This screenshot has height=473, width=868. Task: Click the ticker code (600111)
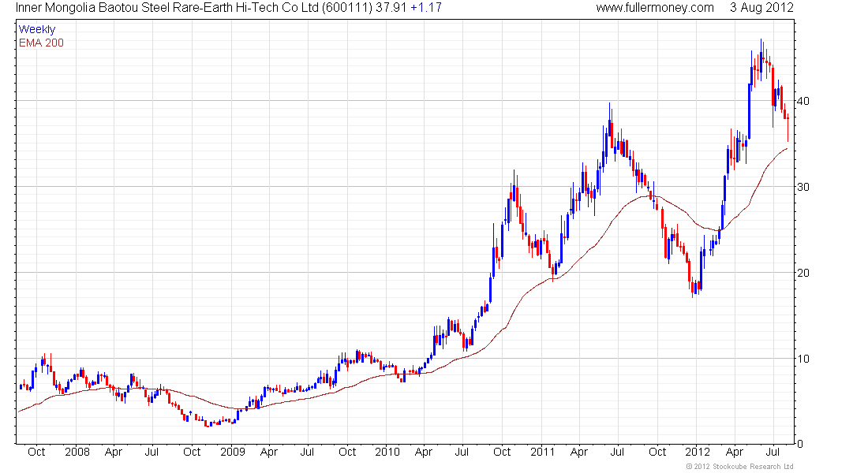[x=347, y=8]
